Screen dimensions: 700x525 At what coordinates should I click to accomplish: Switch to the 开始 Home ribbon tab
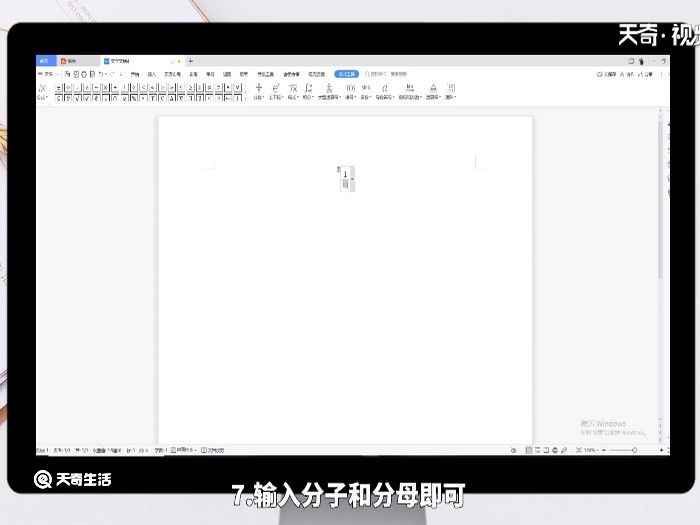tap(135, 74)
